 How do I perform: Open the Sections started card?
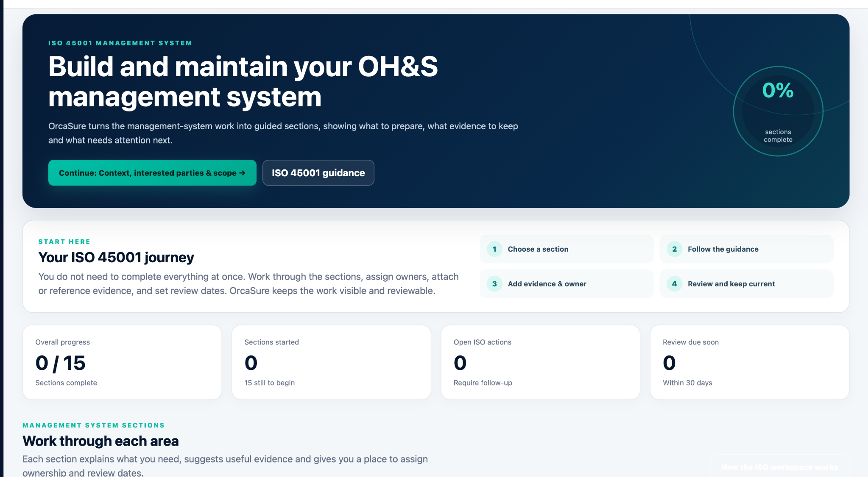click(x=331, y=362)
